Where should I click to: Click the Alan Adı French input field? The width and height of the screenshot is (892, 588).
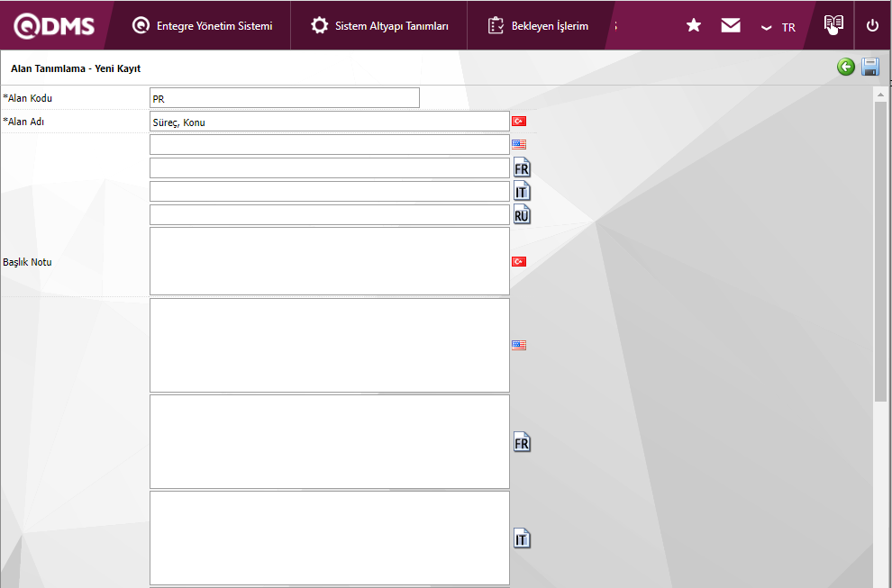(x=330, y=167)
